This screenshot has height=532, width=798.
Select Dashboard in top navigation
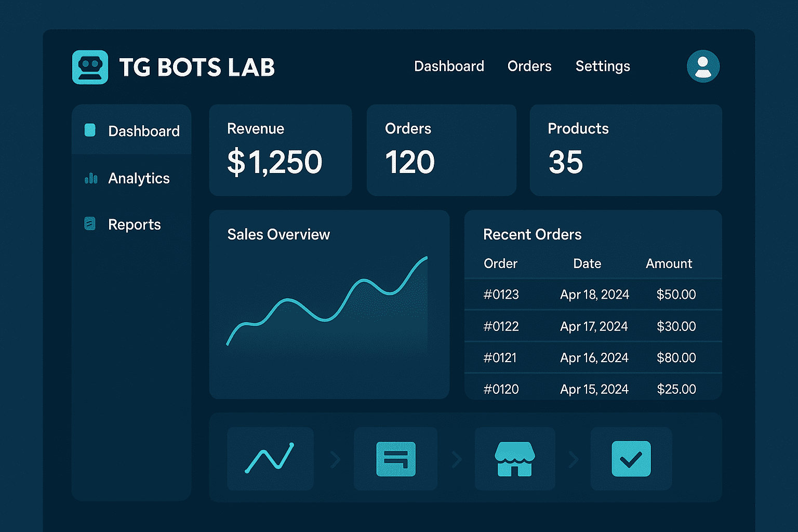[449, 66]
